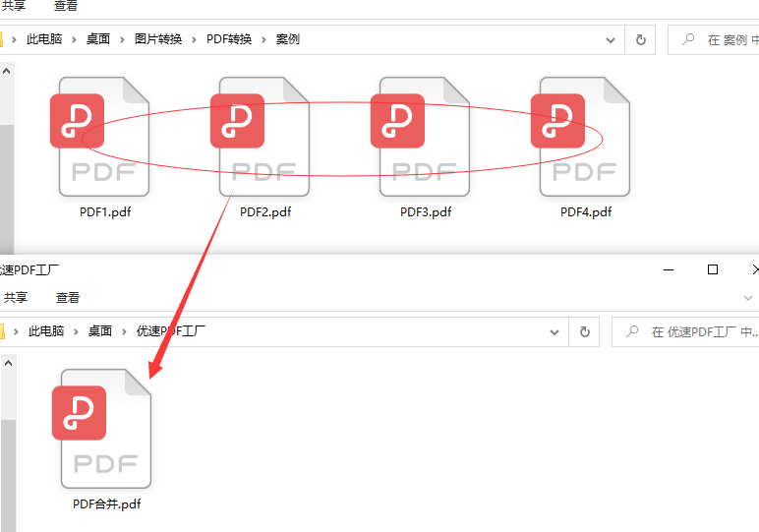Go to 图片转换 in breadcrumb path
This screenshot has height=532, width=759.
click(158, 39)
